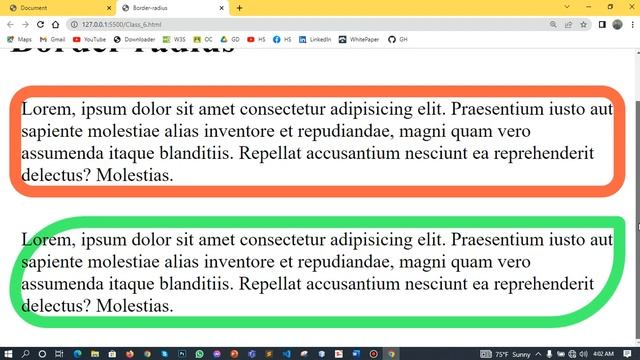This screenshot has width=640, height=360.
Task: Open the red HS bookmark
Action: click(256, 39)
